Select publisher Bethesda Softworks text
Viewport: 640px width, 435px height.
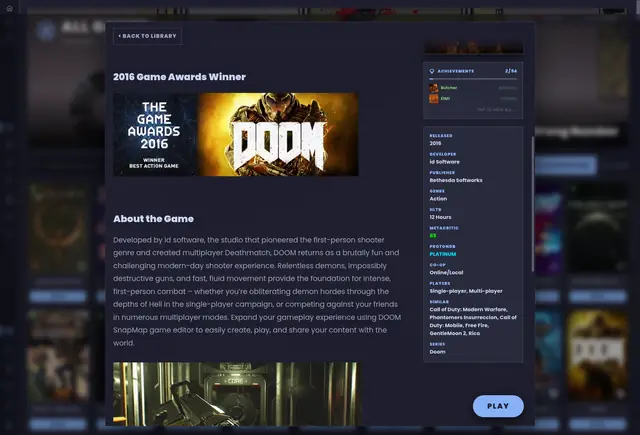pos(456,180)
